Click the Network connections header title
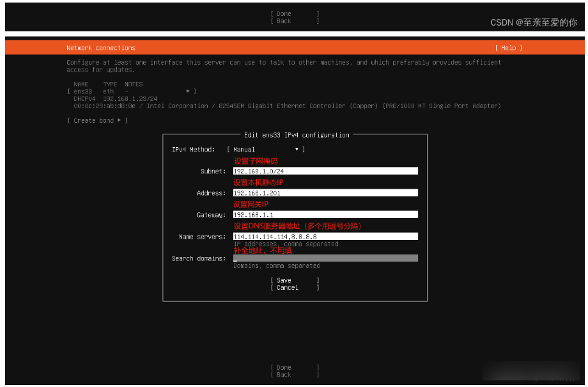This screenshot has height=387, width=588. click(x=101, y=48)
